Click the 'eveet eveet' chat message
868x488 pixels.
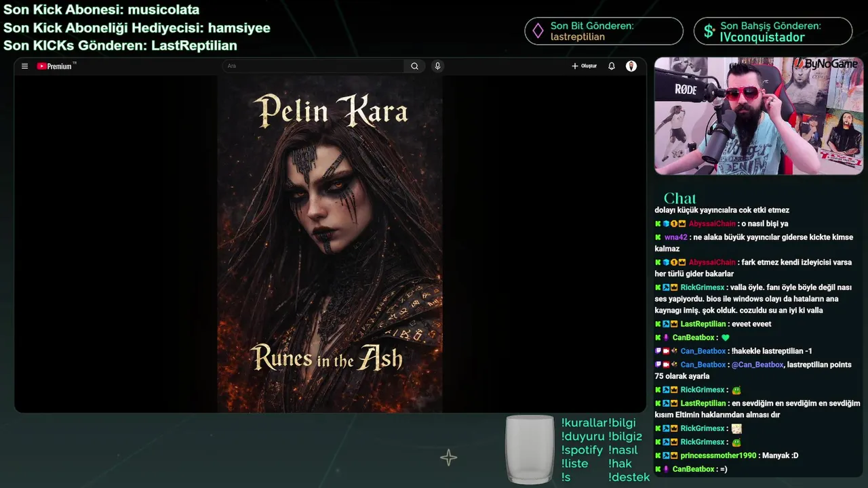click(x=751, y=324)
